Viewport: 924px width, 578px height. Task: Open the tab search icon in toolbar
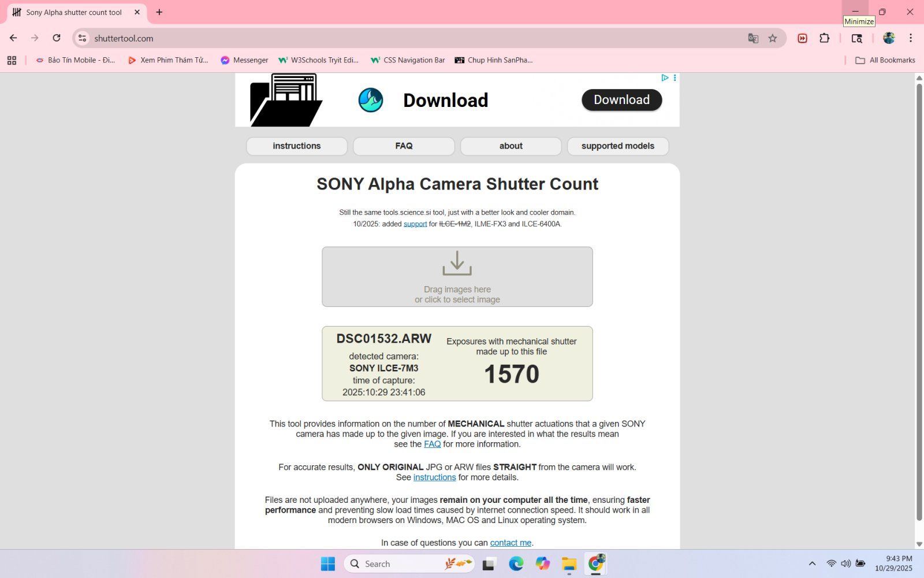[x=857, y=38]
